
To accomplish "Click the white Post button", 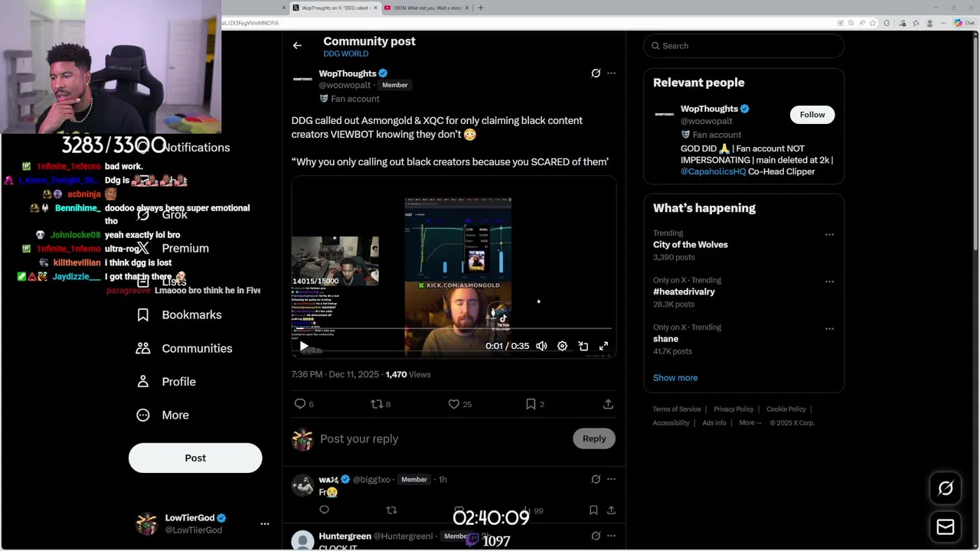I will (195, 458).
